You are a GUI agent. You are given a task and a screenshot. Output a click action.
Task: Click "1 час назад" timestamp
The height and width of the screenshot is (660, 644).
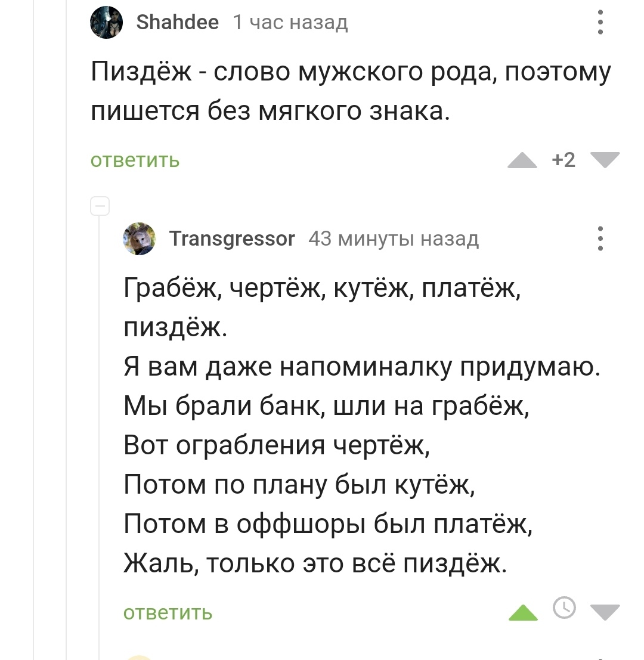coord(290,23)
